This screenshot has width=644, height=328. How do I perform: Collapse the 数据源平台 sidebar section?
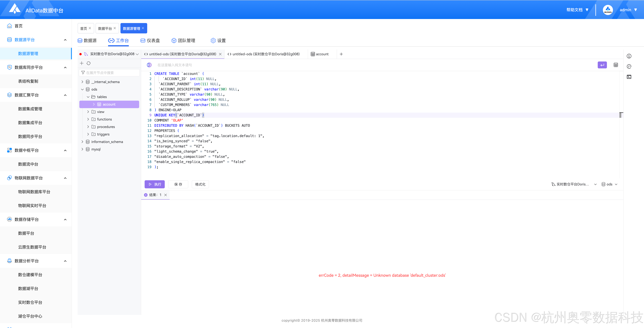coord(65,40)
